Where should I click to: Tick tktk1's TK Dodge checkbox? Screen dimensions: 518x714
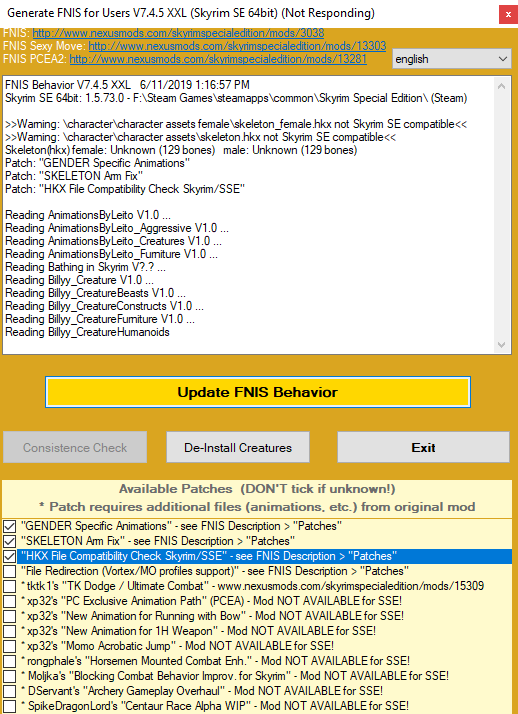[10, 586]
